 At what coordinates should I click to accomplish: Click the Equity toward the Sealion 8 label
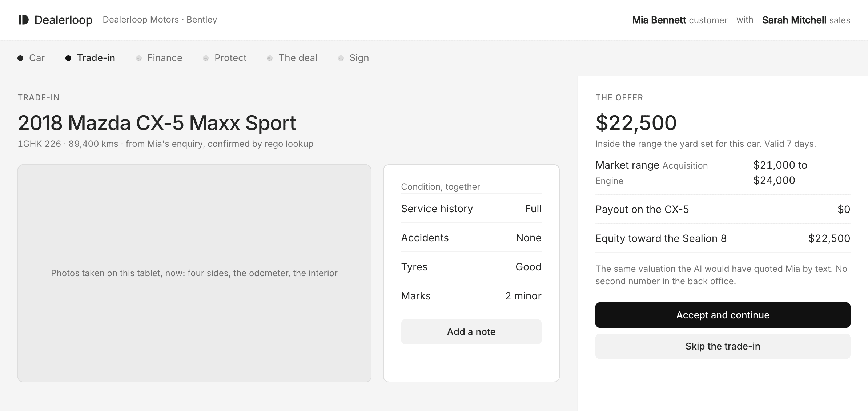(661, 238)
